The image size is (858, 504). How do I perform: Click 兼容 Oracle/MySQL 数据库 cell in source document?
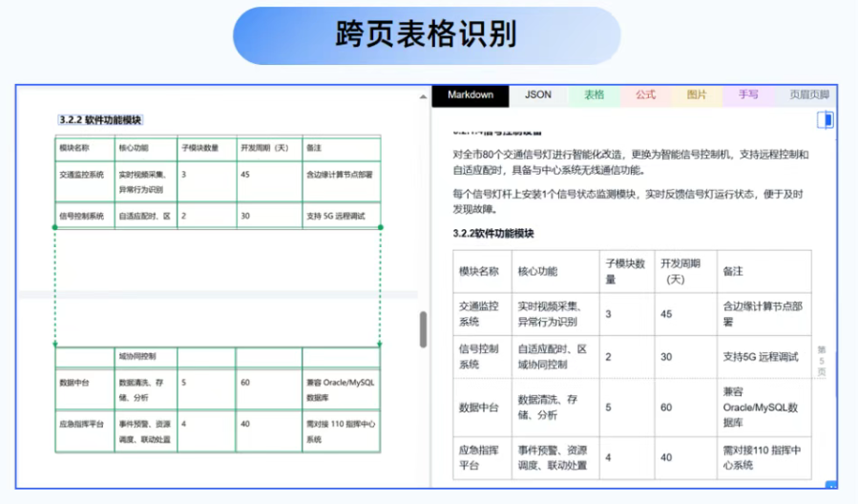point(341,389)
